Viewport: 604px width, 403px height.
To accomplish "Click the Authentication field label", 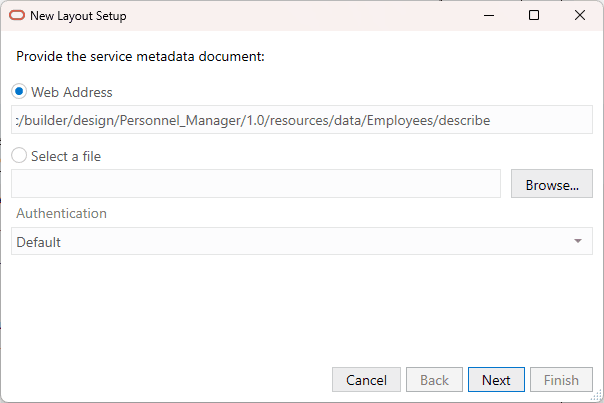I will 61,213.
